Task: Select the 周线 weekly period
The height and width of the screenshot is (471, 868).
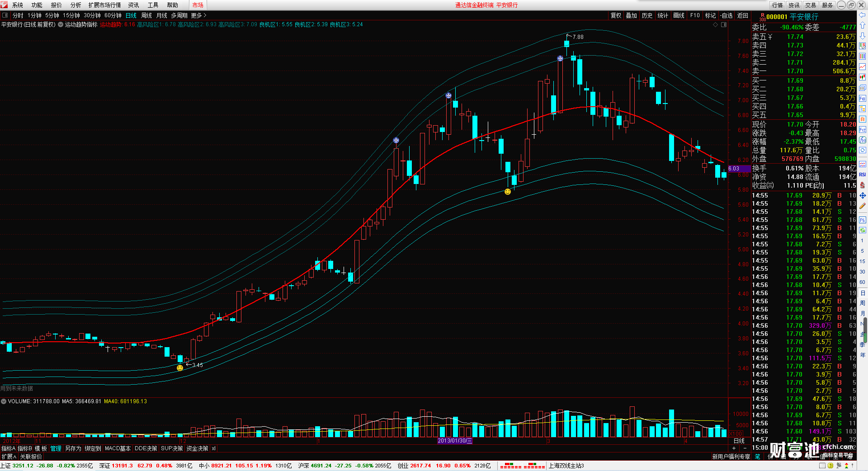Action: (146, 15)
